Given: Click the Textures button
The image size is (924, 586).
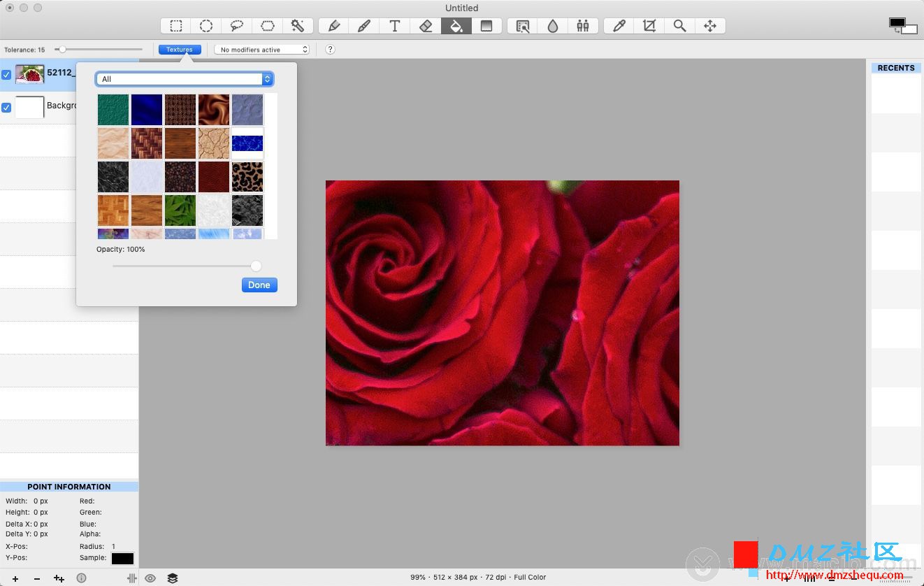Looking at the screenshot, I should (180, 50).
